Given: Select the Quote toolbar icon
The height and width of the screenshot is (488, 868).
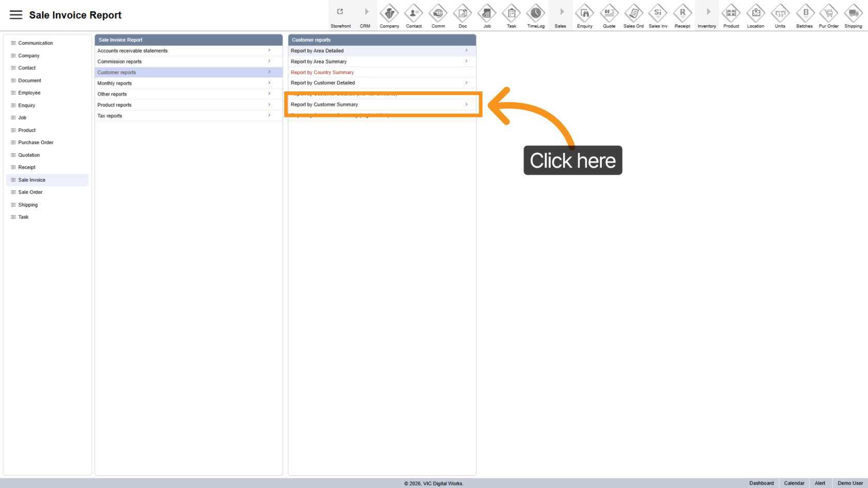Looking at the screenshot, I should (609, 13).
